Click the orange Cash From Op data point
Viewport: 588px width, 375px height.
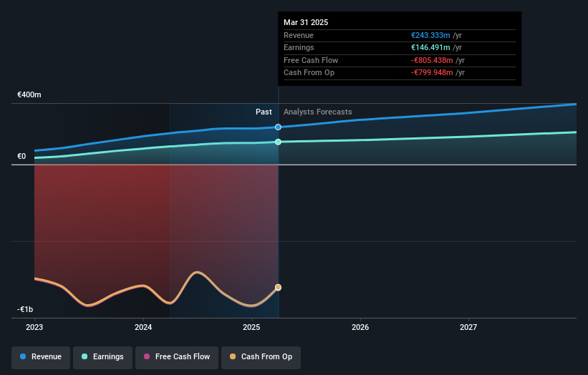click(278, 288)
